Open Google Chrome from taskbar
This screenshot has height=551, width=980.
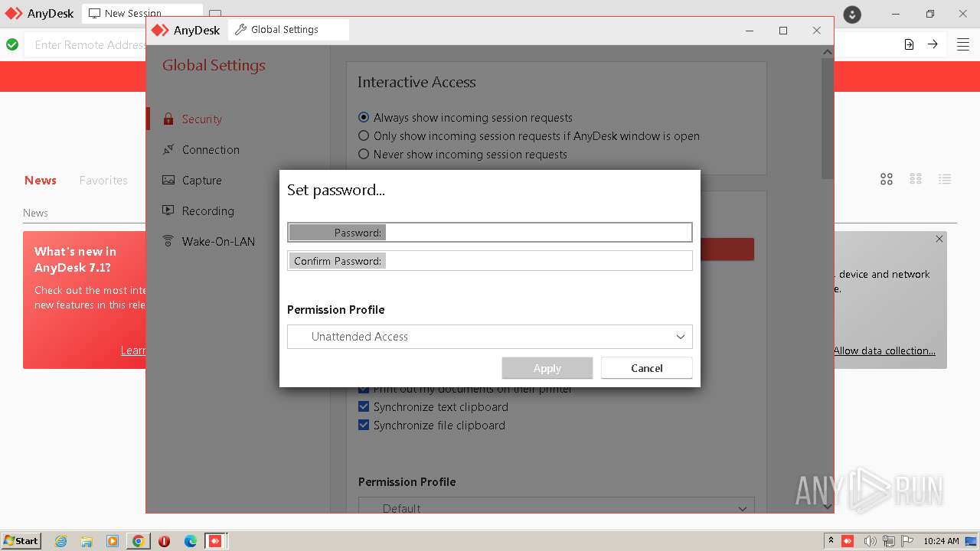pyautogui.click(x=138, y=541)
